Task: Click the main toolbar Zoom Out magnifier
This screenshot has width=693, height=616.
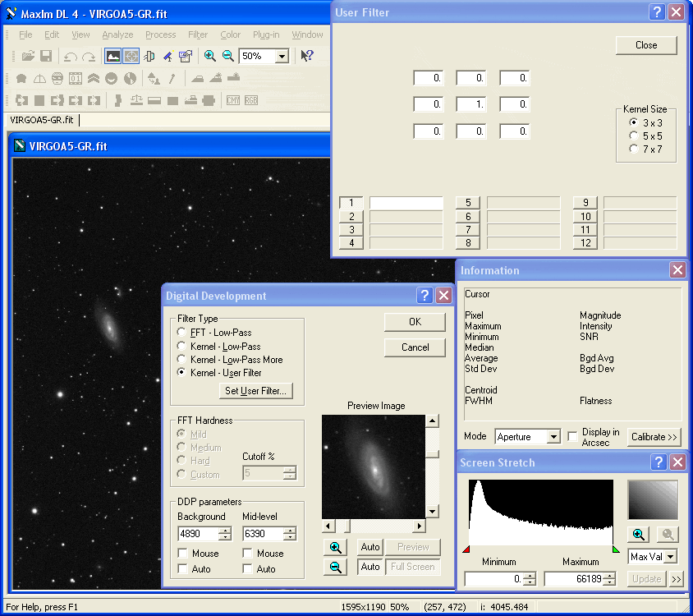Action: [227, 56]
